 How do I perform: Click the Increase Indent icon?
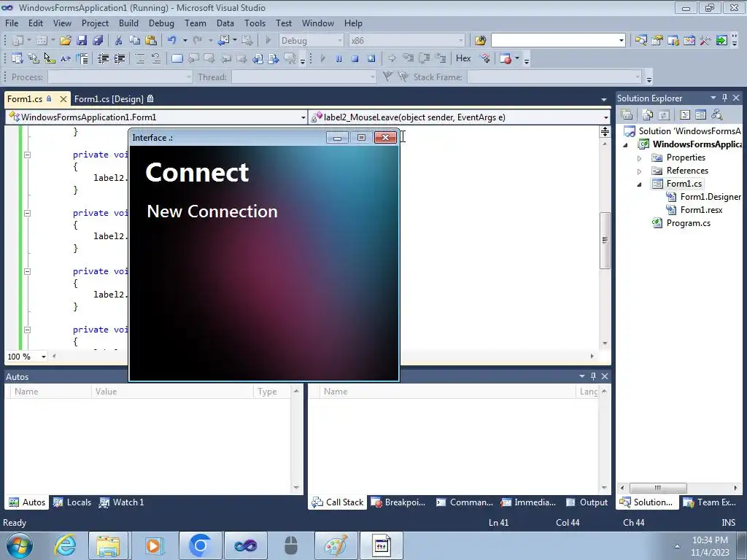coord(120,58)
